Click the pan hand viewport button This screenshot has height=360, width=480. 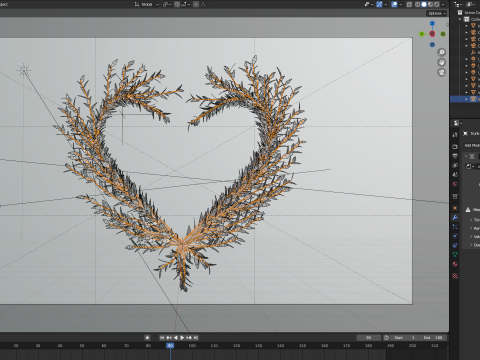(x=442, y=62)
